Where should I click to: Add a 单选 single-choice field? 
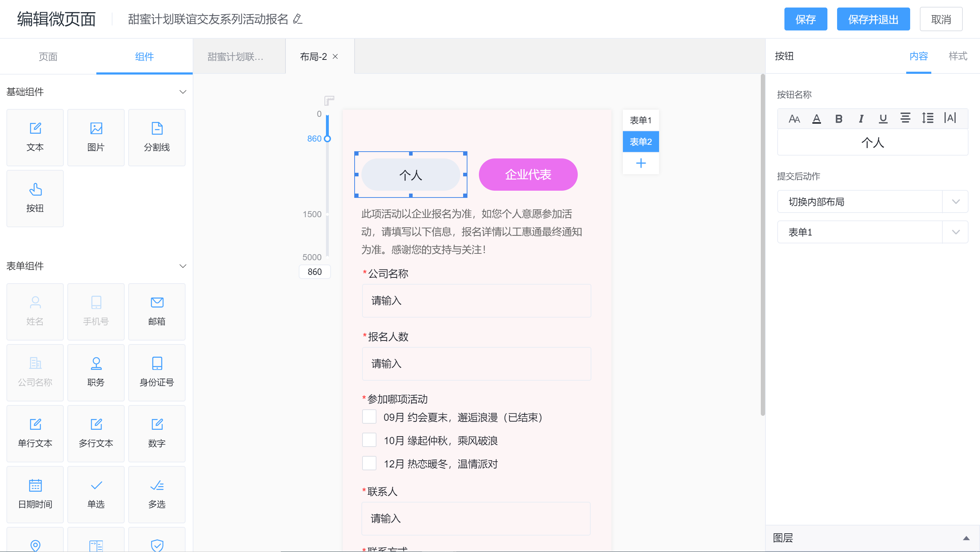[x=96, y=494]
